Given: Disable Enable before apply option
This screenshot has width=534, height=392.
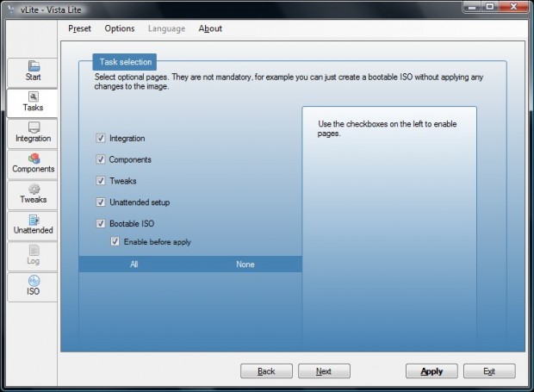Looking at the screenshot, I should (115, 241).
